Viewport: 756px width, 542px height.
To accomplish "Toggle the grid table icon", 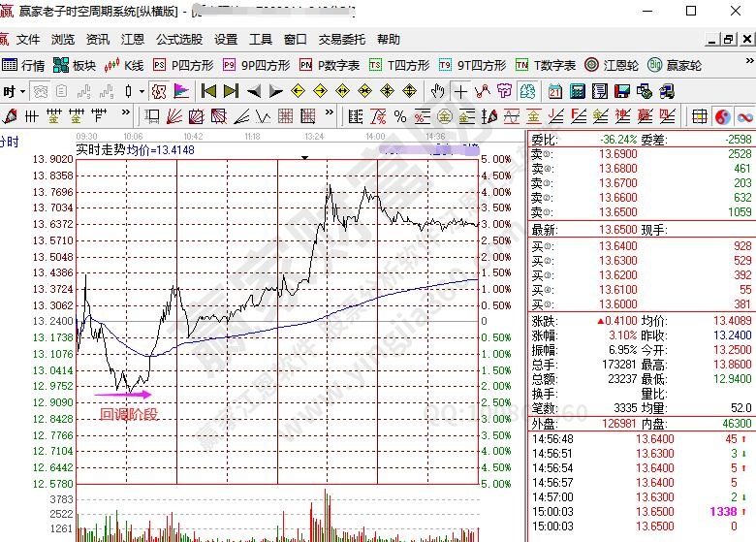I will pyautogui.click(x=699, y=116).
